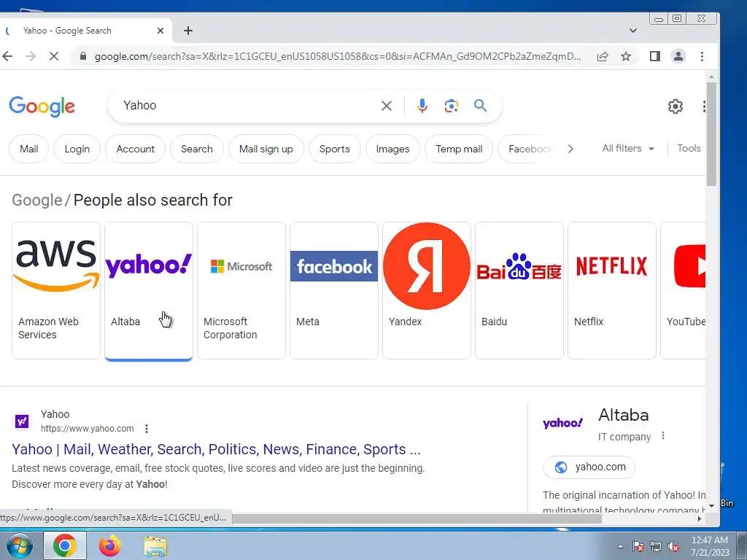Open Google quick settings gear
747x560 pixels.
(675, 106)
